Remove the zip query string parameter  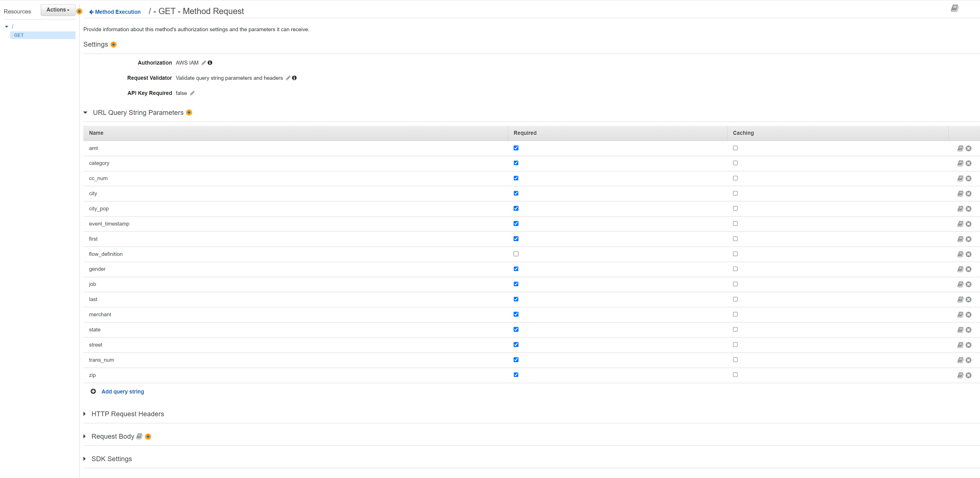point(968,375)
